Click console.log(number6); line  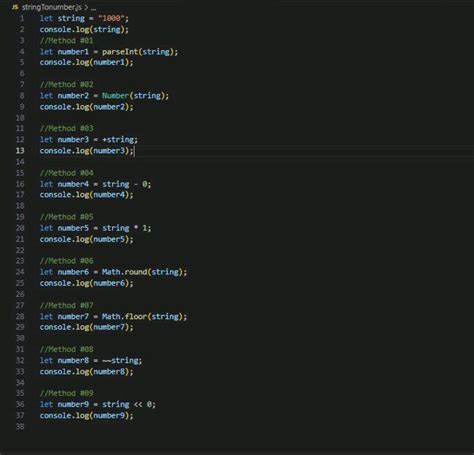point(86,283)
